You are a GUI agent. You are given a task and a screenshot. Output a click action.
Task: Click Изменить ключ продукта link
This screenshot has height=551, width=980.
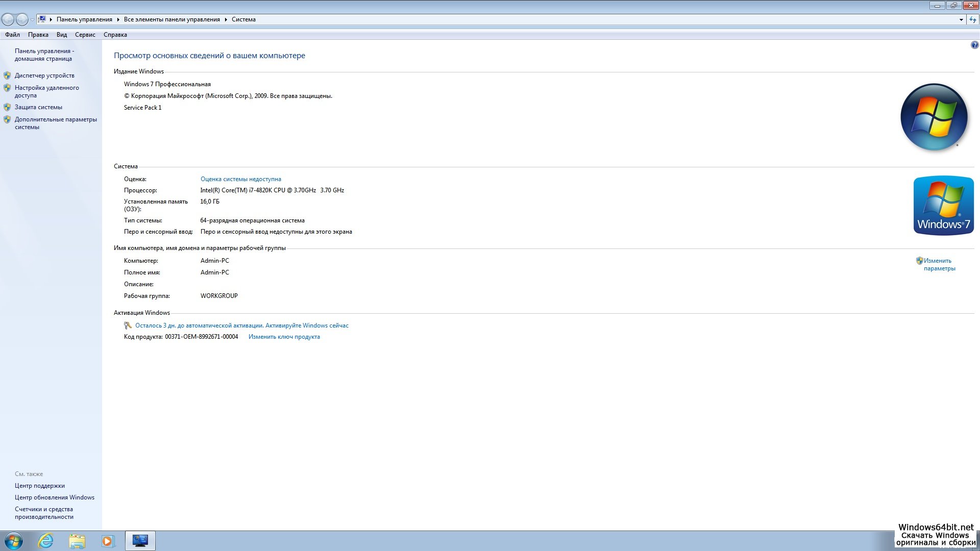click(284, 337)
